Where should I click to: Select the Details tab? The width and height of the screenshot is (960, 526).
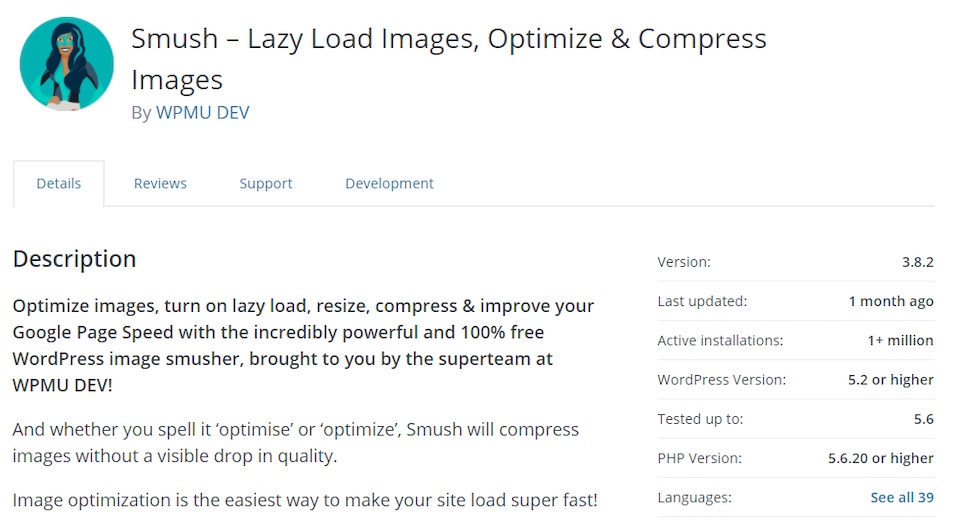coord(59,184)
